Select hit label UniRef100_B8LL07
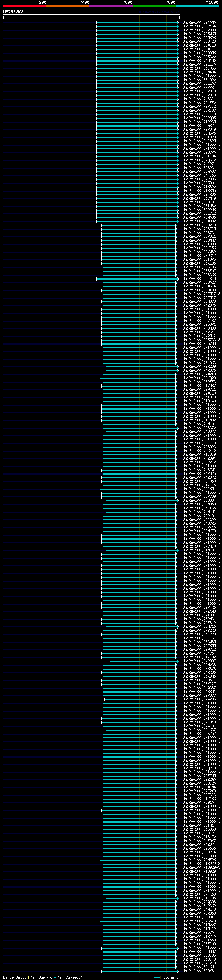This screenshot has height=980, width=222. (x=199, y=83)
